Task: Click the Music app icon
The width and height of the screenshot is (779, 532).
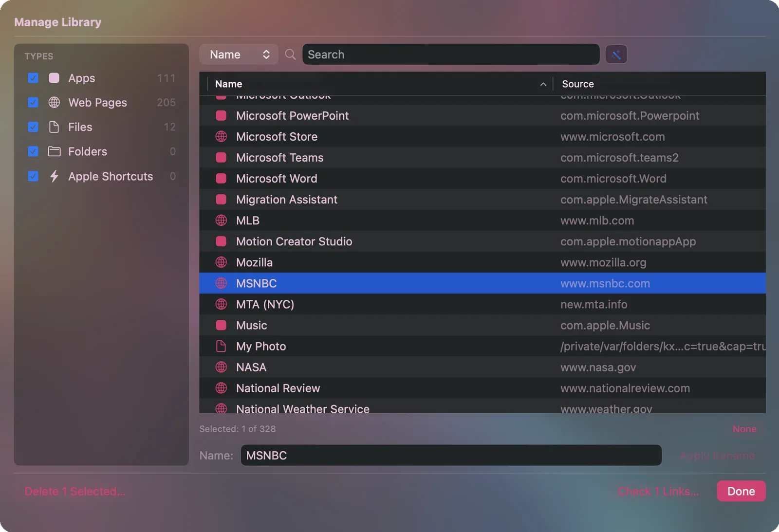Action: [x=221, y=325]
